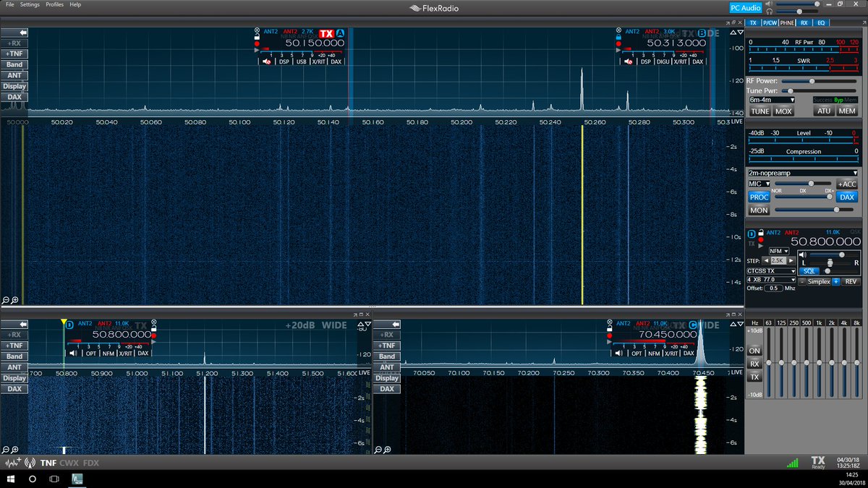Add a new panadapter via waveform-plus icon
The width and height of the screenshot is (868, 488).
pyautogui.click(x=12, y=463)
